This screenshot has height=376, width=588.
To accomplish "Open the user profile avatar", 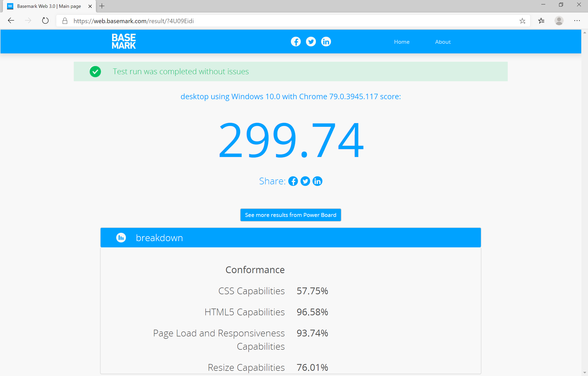I will [x=559, y=21].
